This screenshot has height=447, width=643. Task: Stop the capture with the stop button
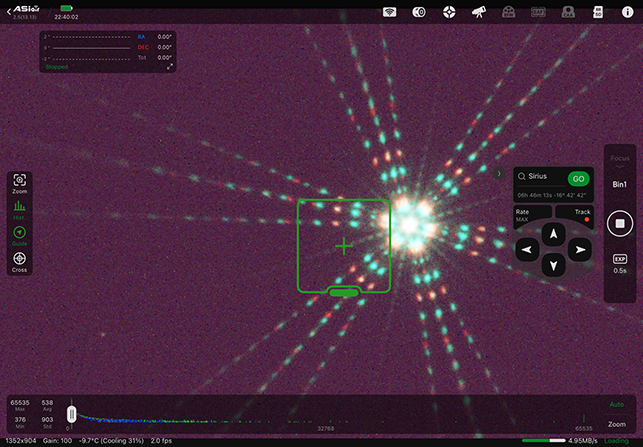[x=619, y=223]
